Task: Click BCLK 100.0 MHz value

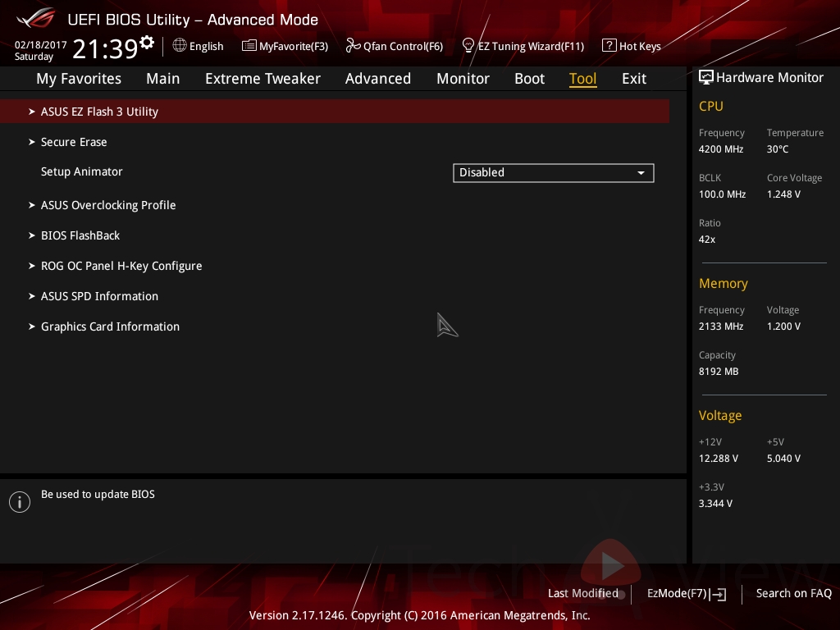Action: [722, 194]
